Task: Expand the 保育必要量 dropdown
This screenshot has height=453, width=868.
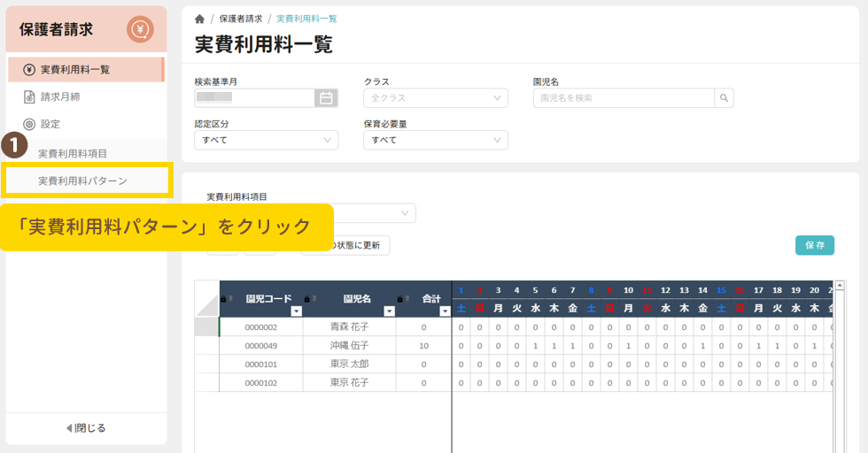Action: [x=436, y=140]
